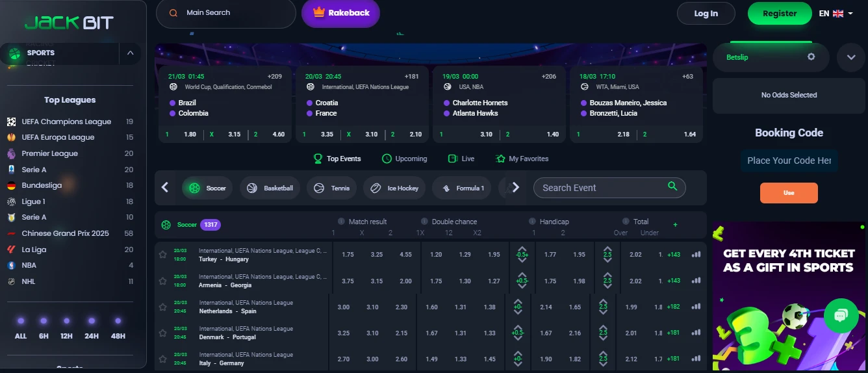Collapse the SPORTS sidebar section
The height and width of the screenshot is (373, 868).
click(x=130, y=53)
